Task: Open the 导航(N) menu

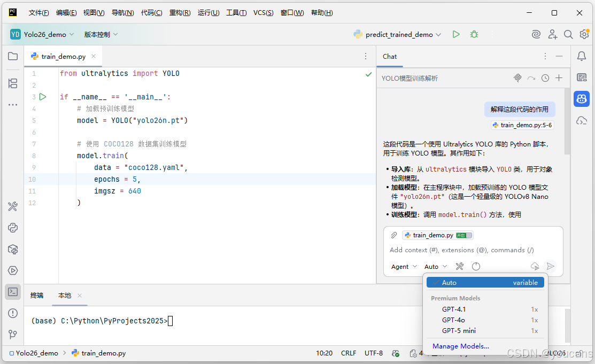Action: (122, 12)
